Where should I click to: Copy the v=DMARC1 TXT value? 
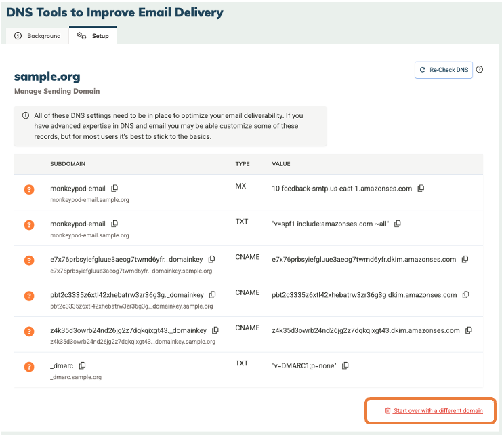(x=345, y=365)
